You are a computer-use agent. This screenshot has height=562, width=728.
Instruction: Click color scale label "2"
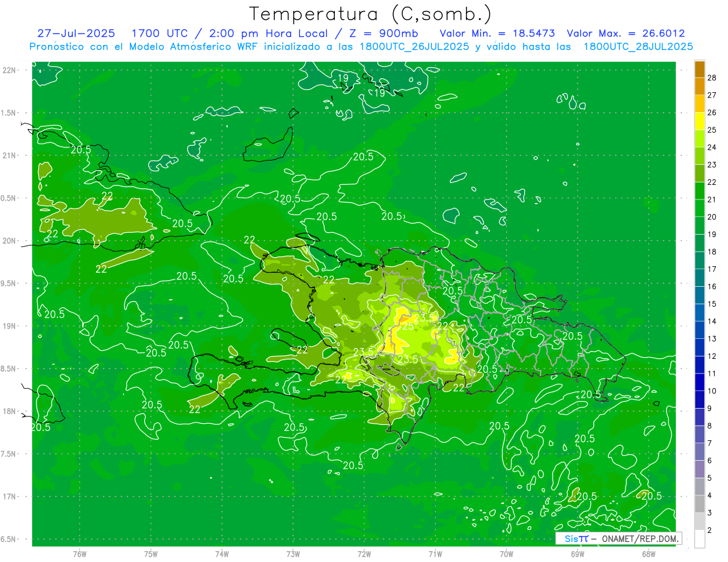click(x=710, y=530)
